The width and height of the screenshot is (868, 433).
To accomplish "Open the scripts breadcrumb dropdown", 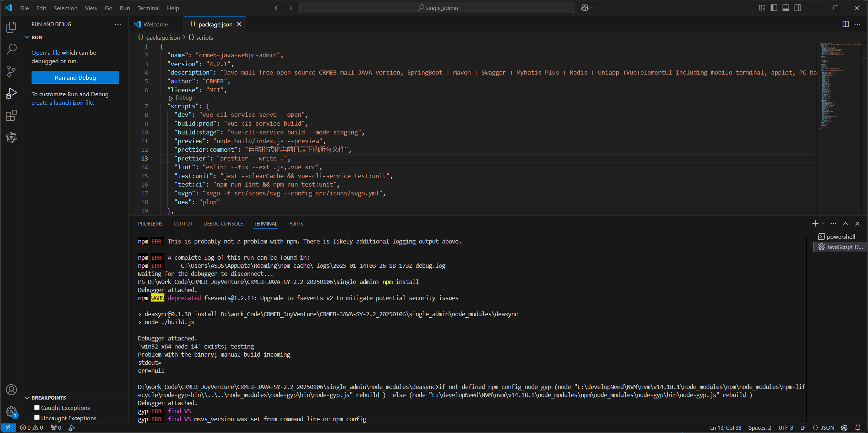I will [x=201, y=37].
